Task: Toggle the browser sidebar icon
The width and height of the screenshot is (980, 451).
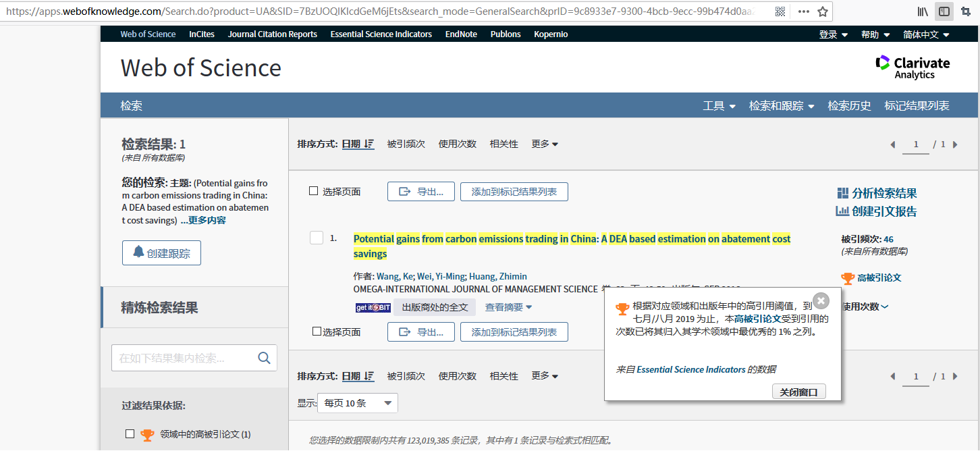Action: 944,11
